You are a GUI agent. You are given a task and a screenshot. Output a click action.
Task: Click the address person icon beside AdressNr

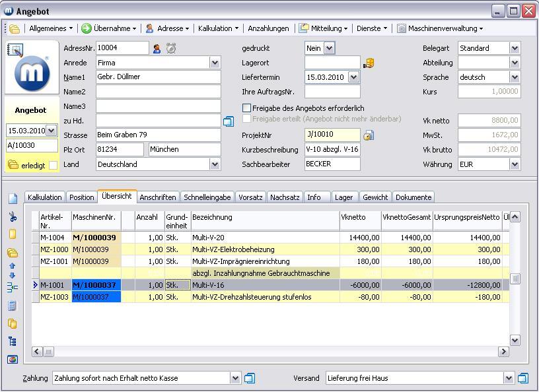pyautogui.click(x=157, y=48)
